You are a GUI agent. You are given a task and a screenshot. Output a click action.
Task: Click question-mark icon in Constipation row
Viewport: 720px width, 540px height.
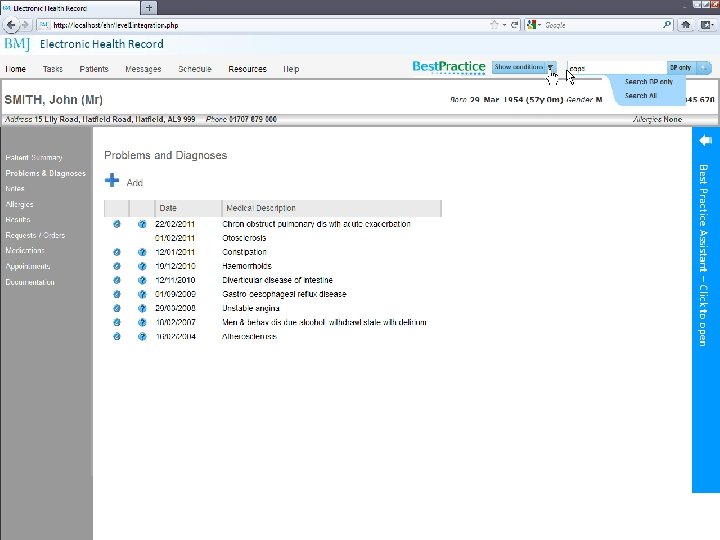coord(142,252)
